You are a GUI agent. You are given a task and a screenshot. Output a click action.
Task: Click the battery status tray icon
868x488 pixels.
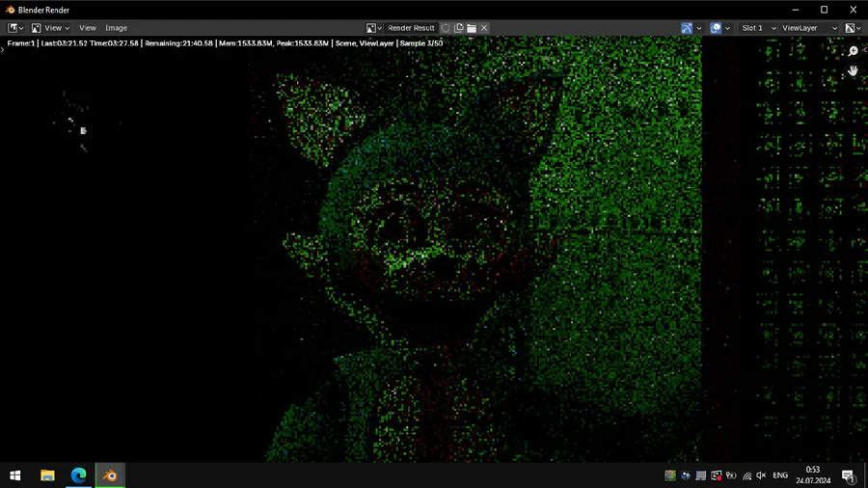(x=731, y=475)
